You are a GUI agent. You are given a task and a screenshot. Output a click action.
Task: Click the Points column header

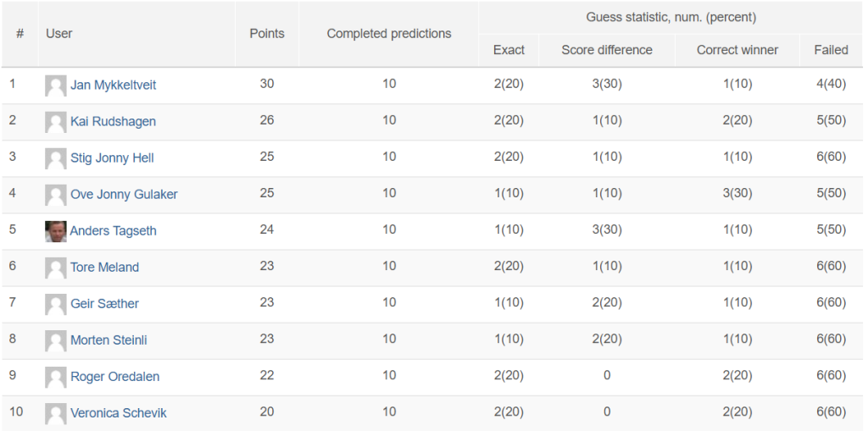(267, 34)
